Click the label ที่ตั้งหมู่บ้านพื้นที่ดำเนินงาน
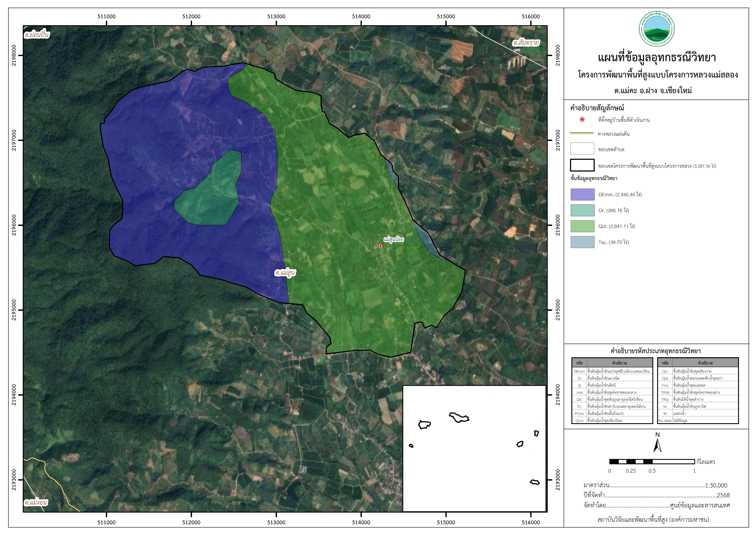 click(624, 120)
